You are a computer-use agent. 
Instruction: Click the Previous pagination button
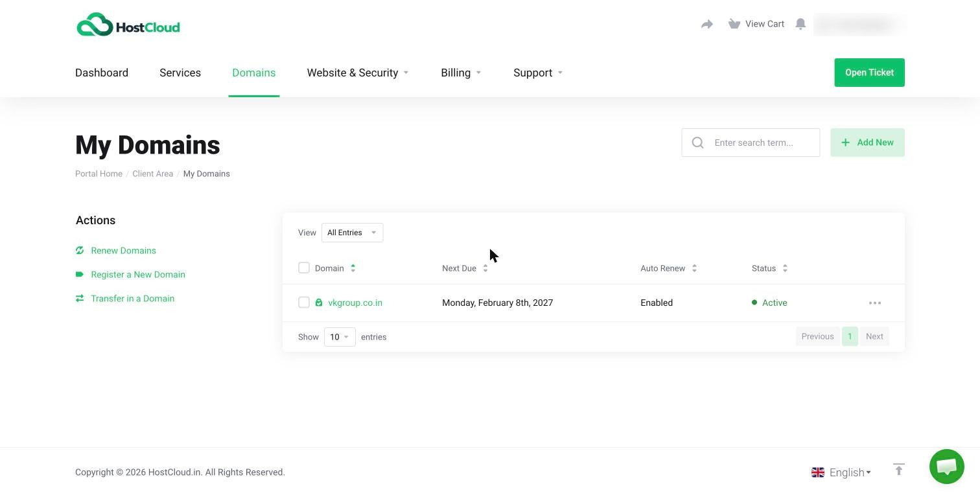817,336
